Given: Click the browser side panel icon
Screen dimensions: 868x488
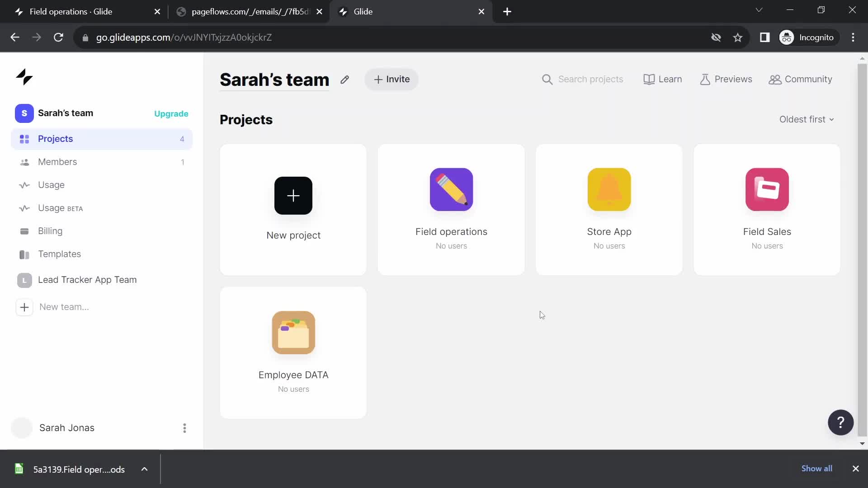Looking at the screenshot, I should [764, 38].
